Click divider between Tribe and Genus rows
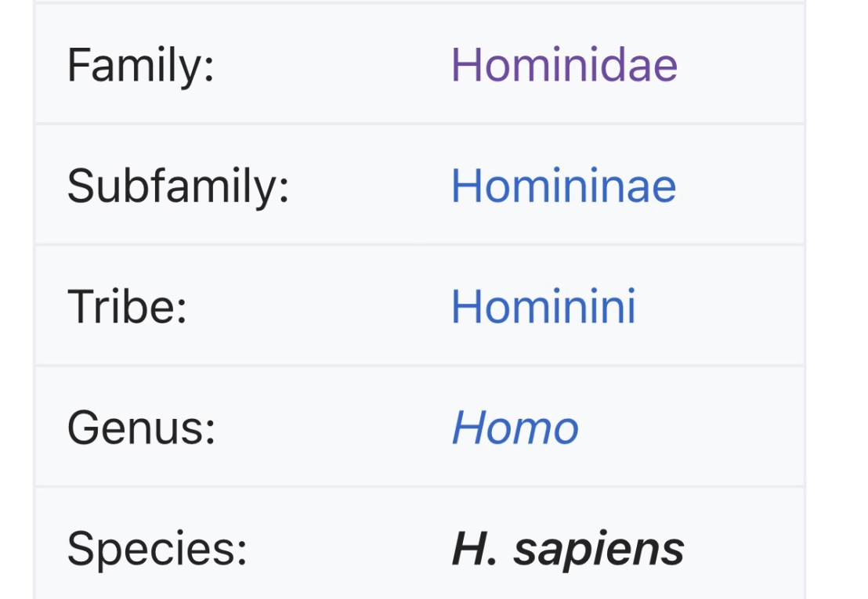 coord(419,365)
